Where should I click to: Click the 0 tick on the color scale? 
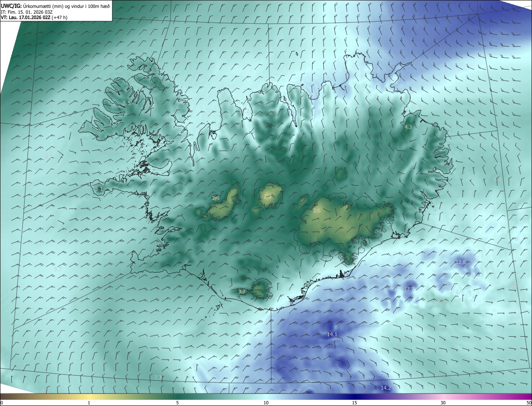click(x=2, y=403)
